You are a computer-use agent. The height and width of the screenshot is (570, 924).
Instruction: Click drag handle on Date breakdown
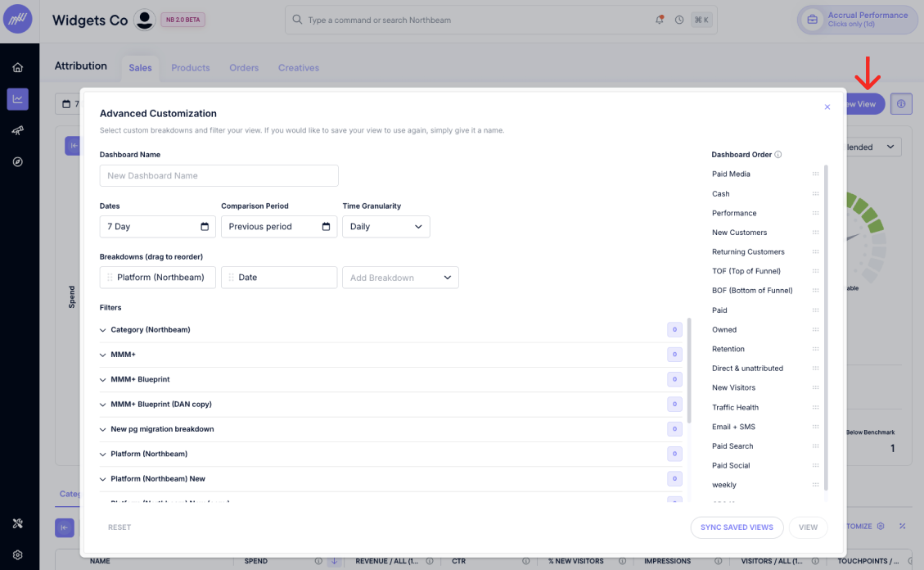click(x=231, y=277)
